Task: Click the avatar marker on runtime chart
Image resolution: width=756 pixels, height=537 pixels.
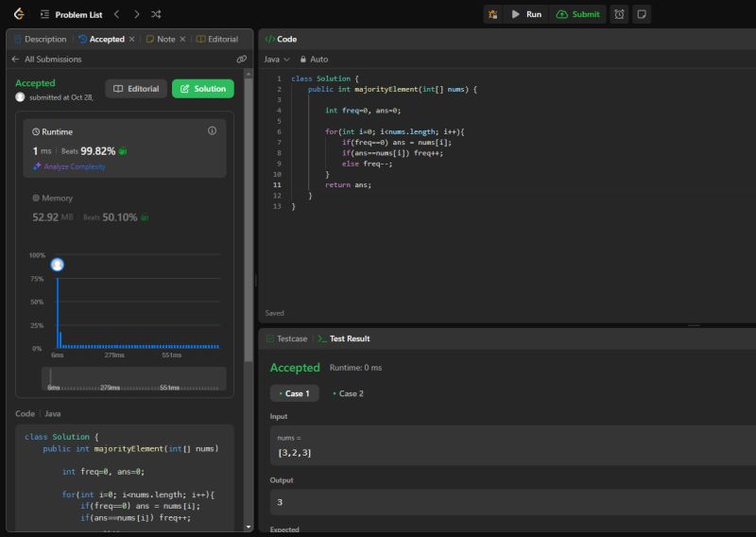Action: pyautogui.click(x=58, y=265)
